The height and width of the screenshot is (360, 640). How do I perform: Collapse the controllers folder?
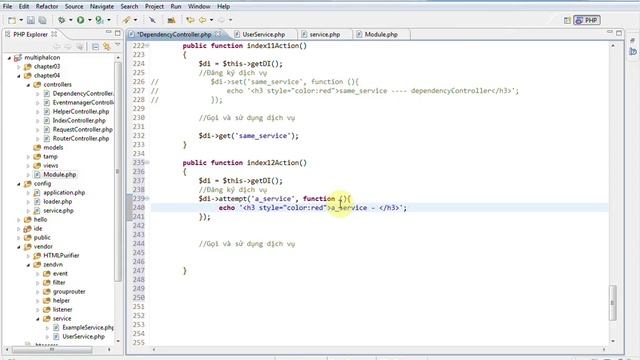(x=28, y=84)
